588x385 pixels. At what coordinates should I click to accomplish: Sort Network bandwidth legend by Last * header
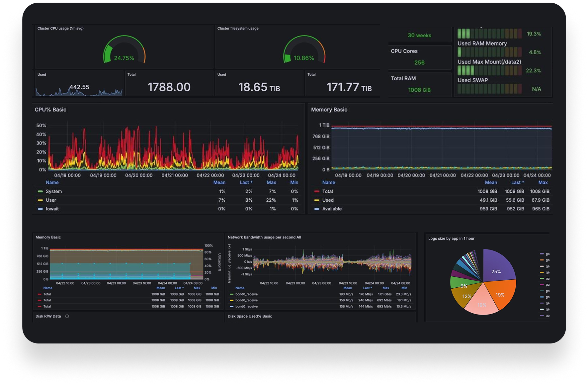pos(367,288)
